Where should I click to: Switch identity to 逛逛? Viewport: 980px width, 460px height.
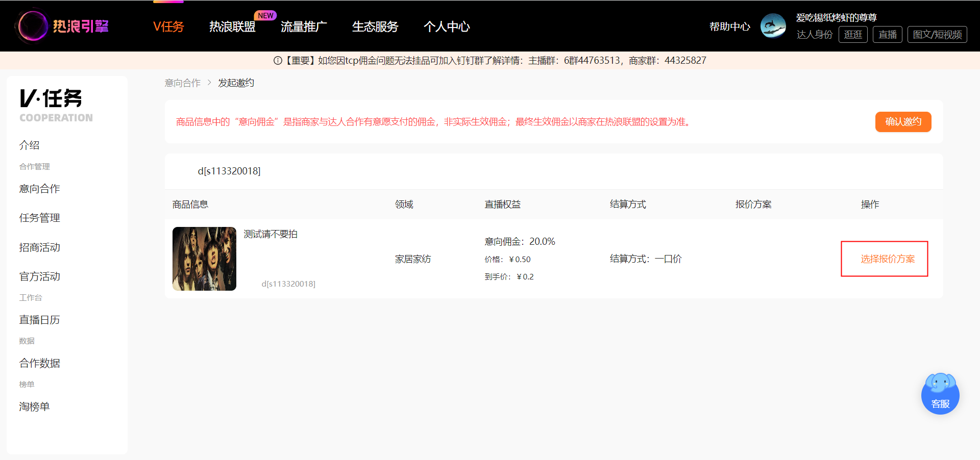coord(853,35)
